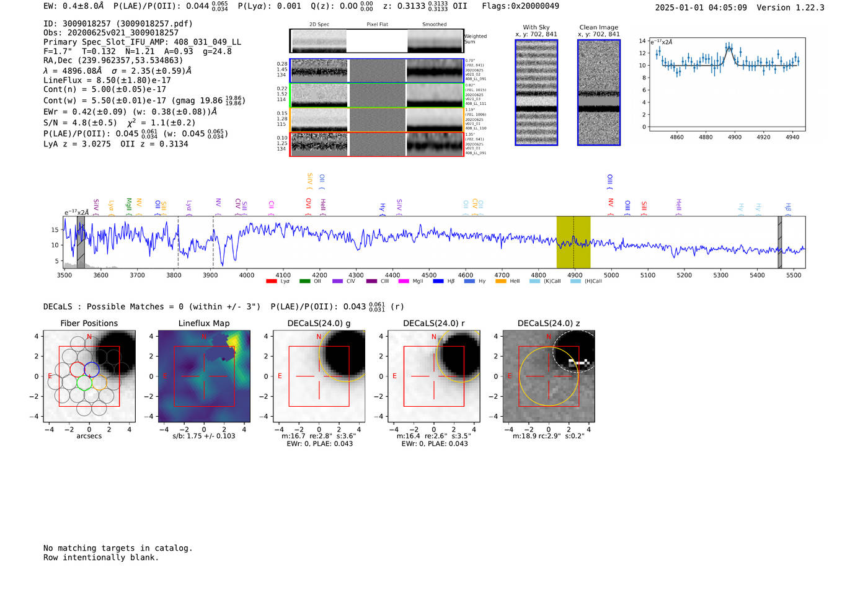Select the (H)CaII legend swatch

point(575,281)
